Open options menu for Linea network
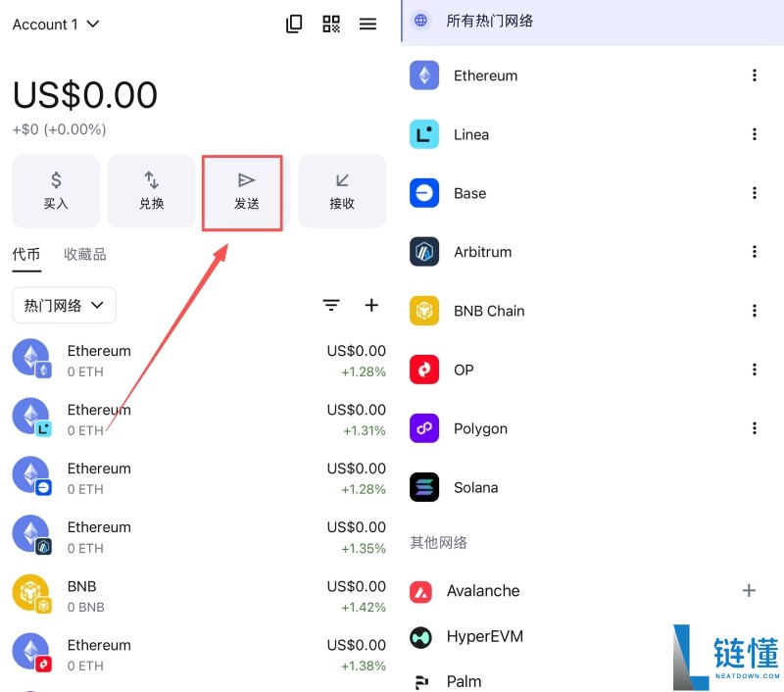 755,134
